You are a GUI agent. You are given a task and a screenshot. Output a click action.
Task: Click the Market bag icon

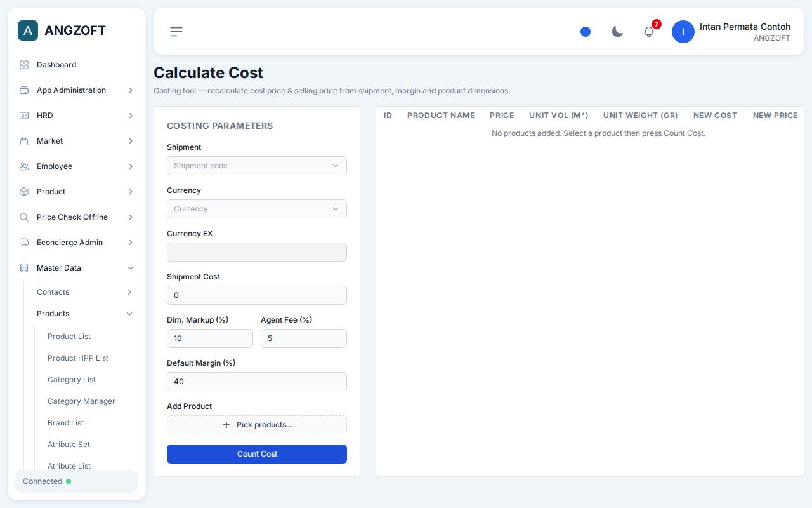point(24,141)
